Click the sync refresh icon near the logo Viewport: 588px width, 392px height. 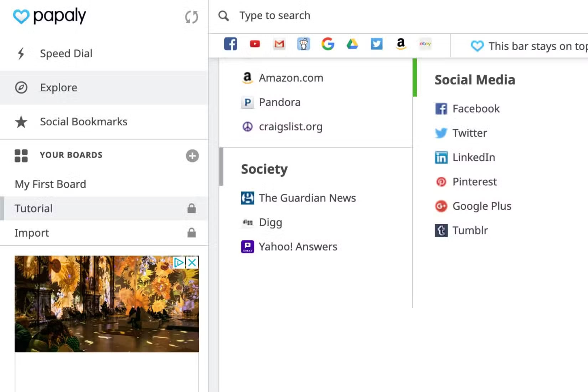(192, 17)
